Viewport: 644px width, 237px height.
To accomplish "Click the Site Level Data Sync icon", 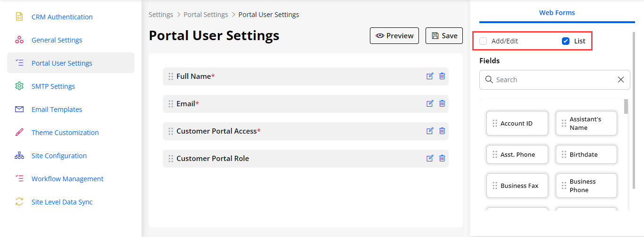I will tap(19, 202).
